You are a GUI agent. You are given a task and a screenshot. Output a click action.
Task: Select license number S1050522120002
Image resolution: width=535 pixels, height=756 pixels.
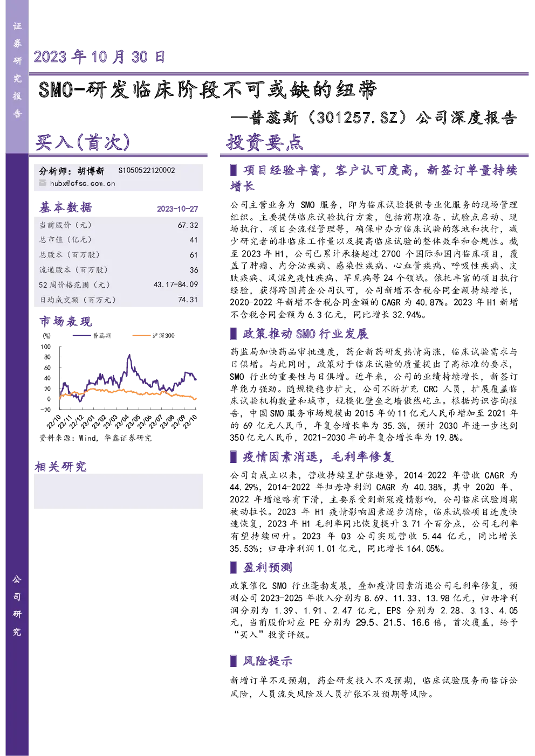(147, 170)
